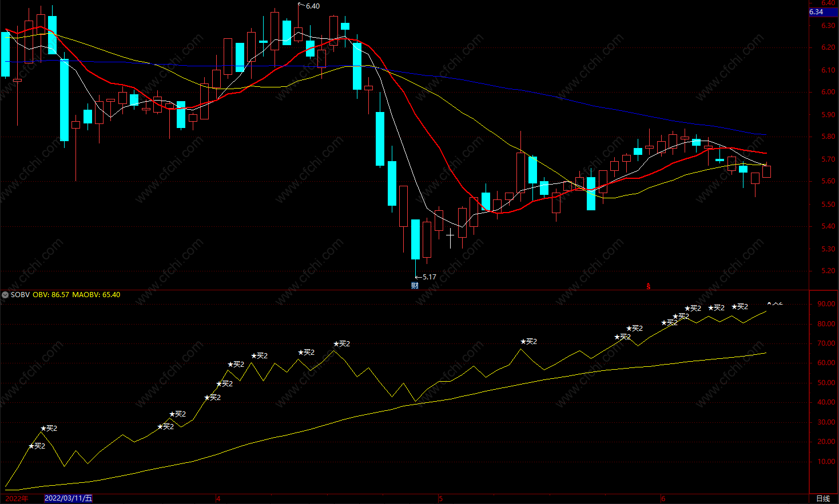Image resolution: width=839 pixels, height=504 pixels.
Task: Click the 2022年 year label on time axis
Action: [x=17, y=498]
